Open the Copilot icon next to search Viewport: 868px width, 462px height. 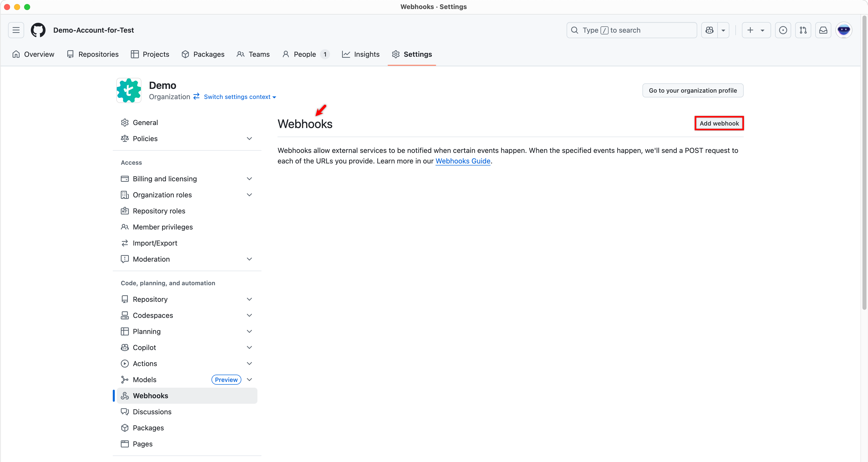[x=709, y=30]
